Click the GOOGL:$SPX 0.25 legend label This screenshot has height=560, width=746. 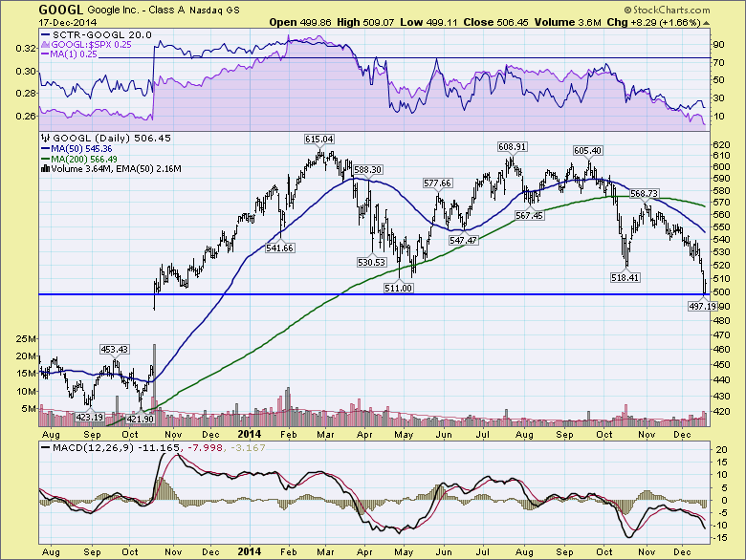pyautogui.click(x=92, y=45)
